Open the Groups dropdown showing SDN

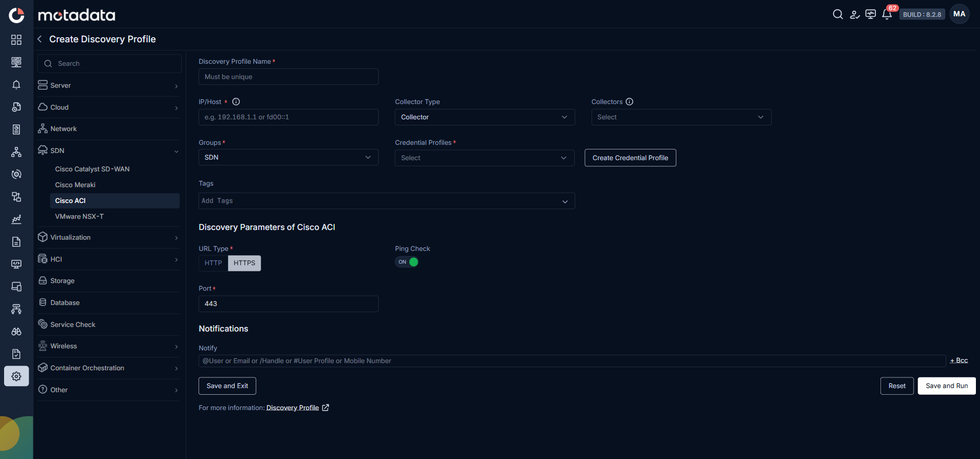coord(288,158)
